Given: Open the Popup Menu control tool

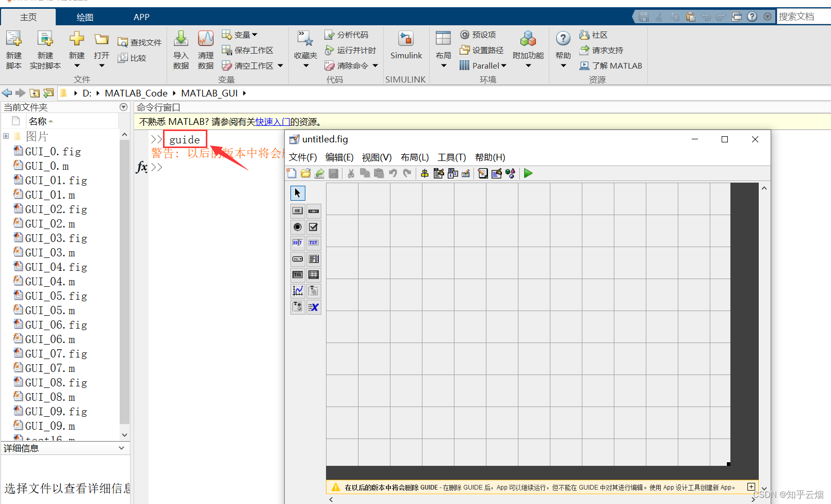Looking at the screenshot, I should click(x=297, y=258).
